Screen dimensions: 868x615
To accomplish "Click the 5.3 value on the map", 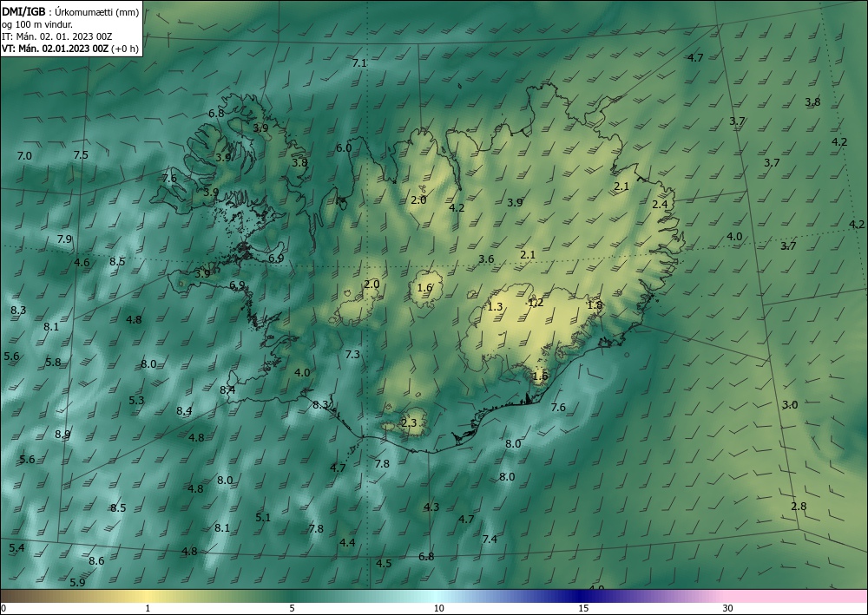I will (x=137, y=401).
